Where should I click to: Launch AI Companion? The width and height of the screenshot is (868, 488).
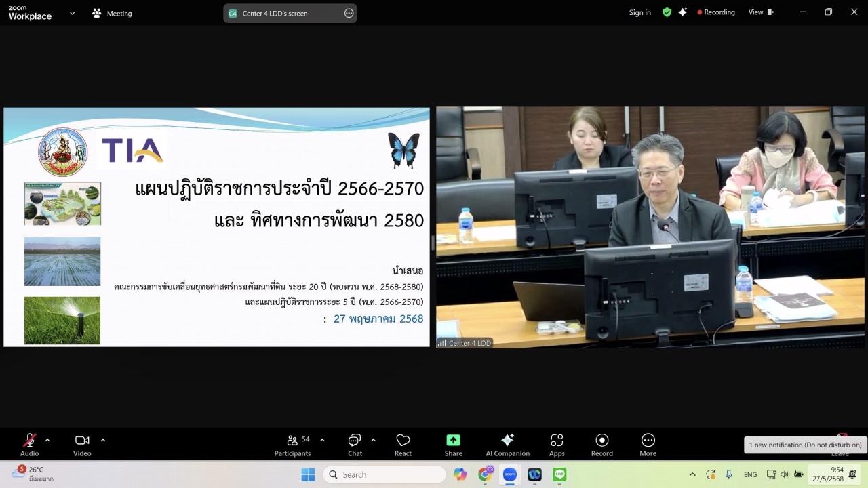point(507,444)
